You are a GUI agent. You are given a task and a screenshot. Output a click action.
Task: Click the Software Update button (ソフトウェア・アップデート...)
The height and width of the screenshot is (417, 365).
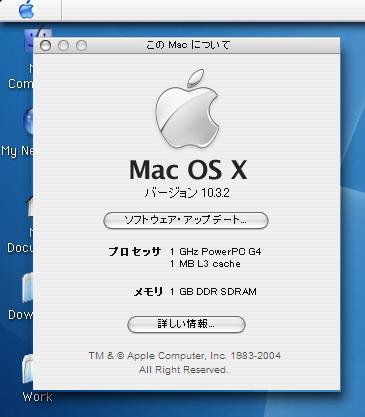[186, 220]
